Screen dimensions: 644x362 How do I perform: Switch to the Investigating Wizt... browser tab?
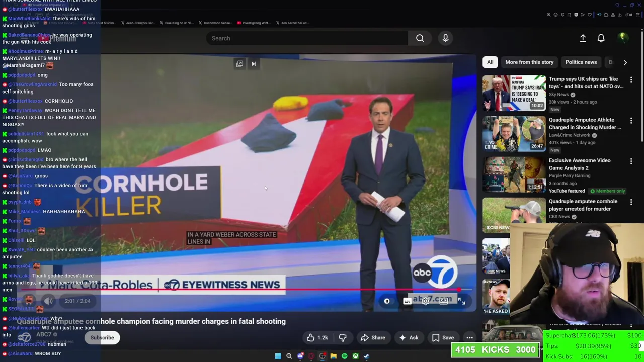pyautogui.click(x=254, y=23)
